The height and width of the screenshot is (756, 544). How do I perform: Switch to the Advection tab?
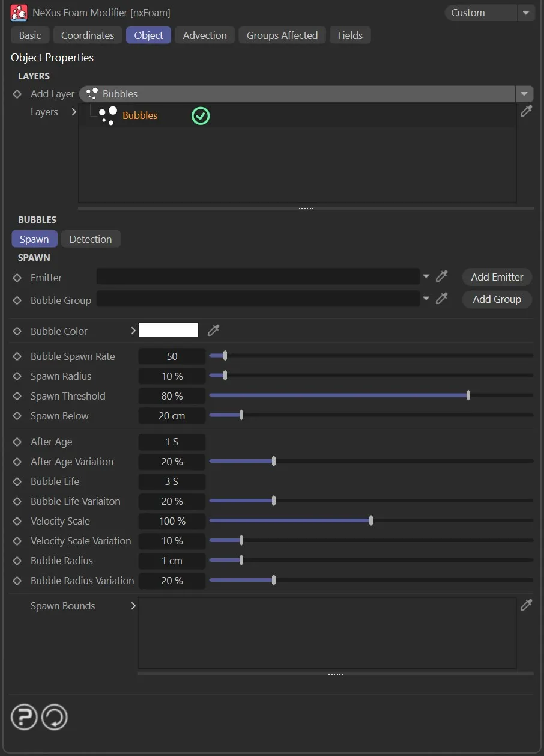coord(205,35)
